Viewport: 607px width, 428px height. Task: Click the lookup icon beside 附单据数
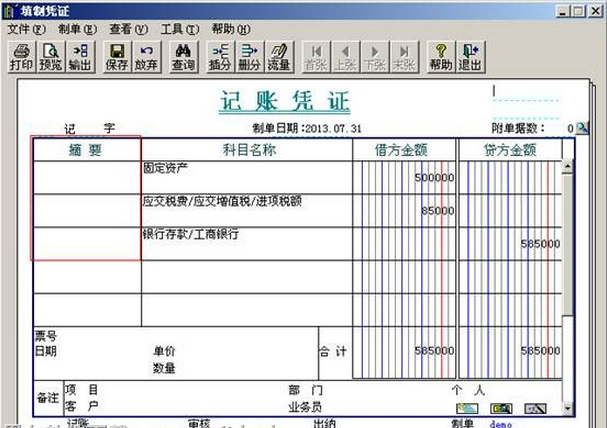click(583, 128)
